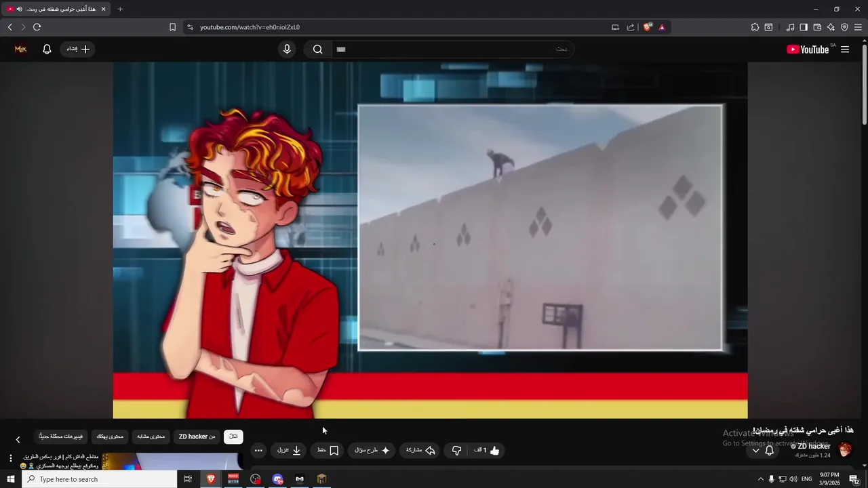This screenshot has width=868, height=488.
Task: Open ZD hacker channel avatar
Action: click(x=845, y=449)
